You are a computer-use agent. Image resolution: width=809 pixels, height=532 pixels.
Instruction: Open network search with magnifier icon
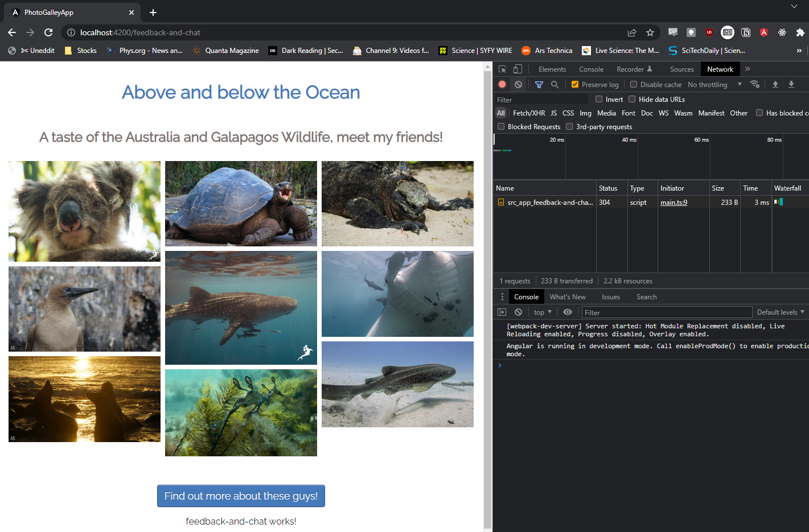555,84
